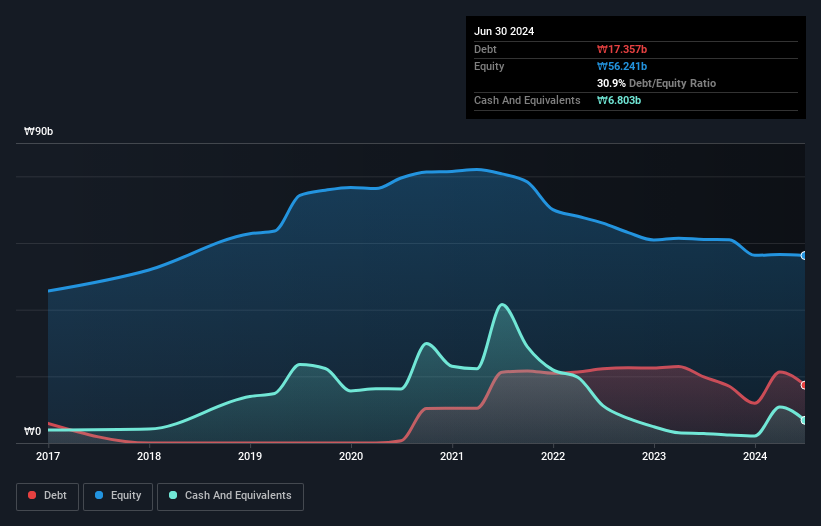
Task: Toggle the Cash And Equivalents legend button
Action: tap(230, 496)
